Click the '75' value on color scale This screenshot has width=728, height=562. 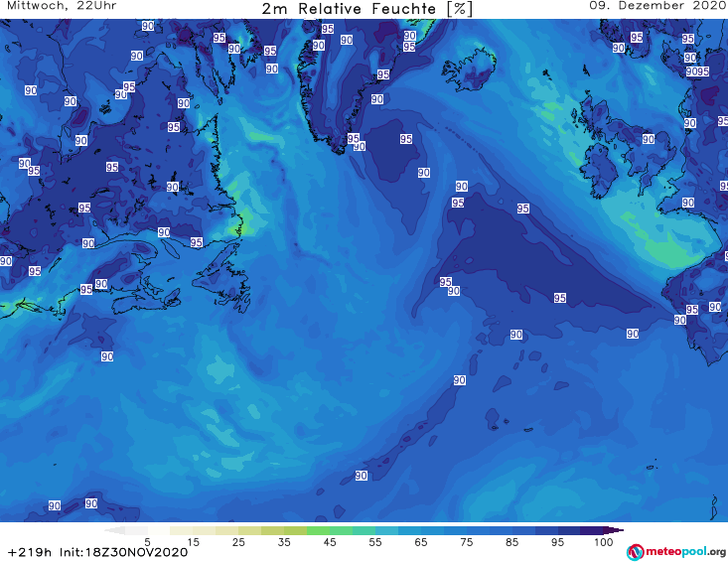click(x=466, y=542)
